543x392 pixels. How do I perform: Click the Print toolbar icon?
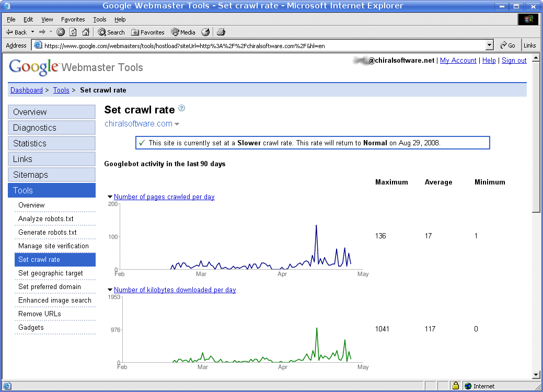click(x=221, y=32)
